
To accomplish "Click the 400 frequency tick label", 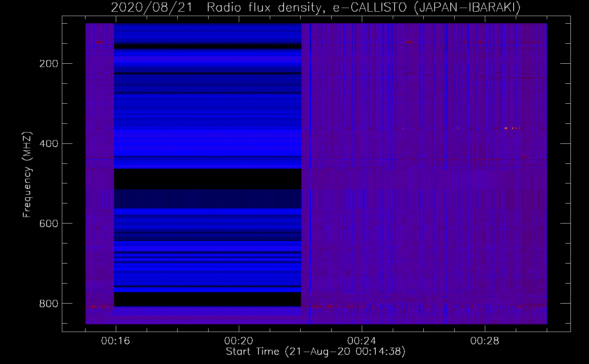I will 49,144.
